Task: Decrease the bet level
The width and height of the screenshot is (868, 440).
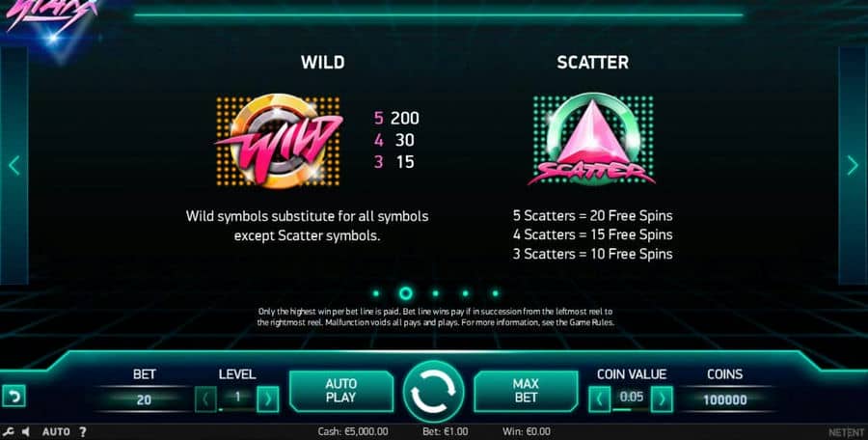Action: coord(205,399)
